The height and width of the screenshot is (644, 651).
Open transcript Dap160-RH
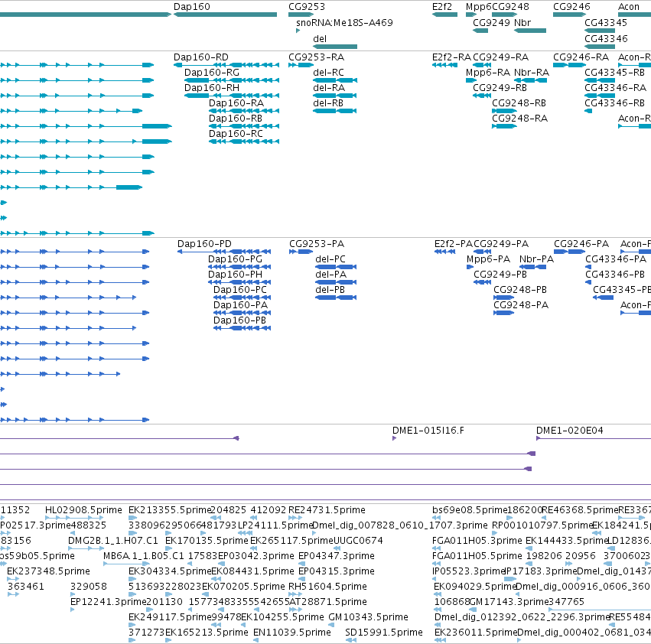tap(212, 88)
